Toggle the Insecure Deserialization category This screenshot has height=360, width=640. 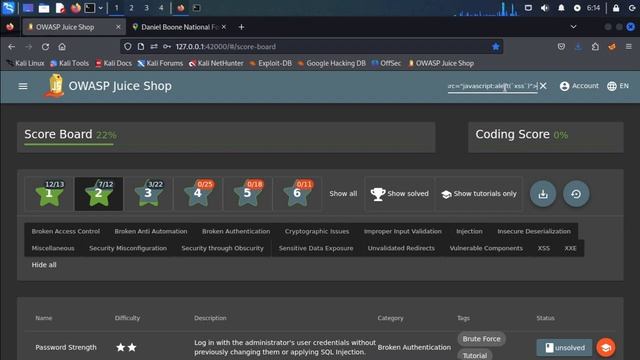[x=534, y=231]
